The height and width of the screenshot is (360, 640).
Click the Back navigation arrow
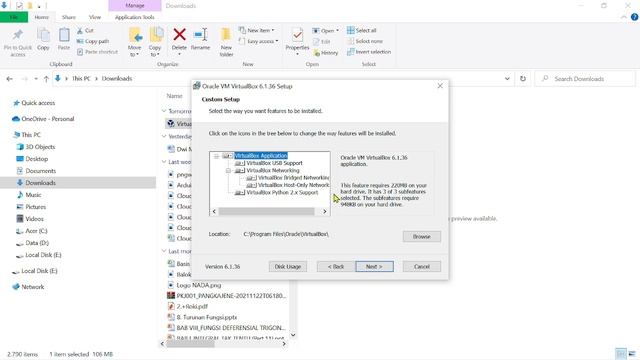pos(9,79)
